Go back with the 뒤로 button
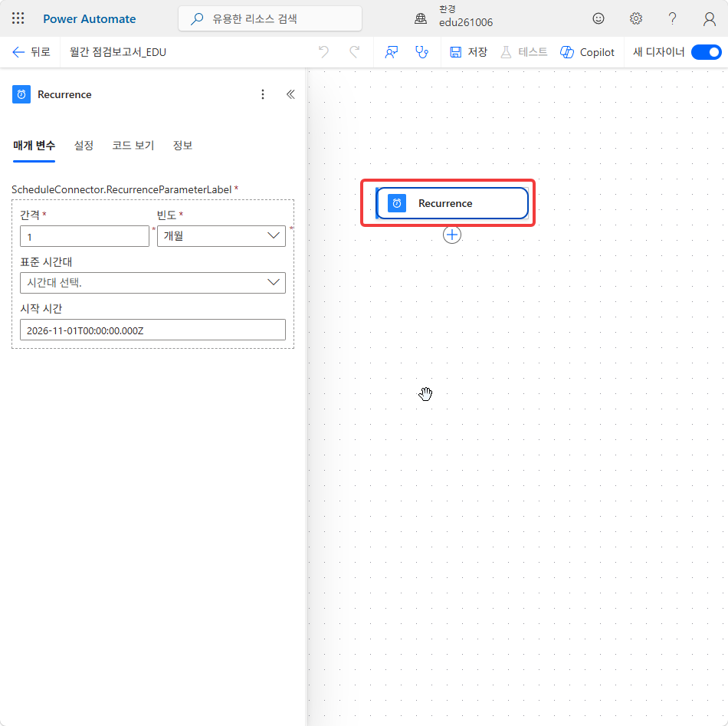This screenshot has height=726, width=728. (x=31, y=52)
